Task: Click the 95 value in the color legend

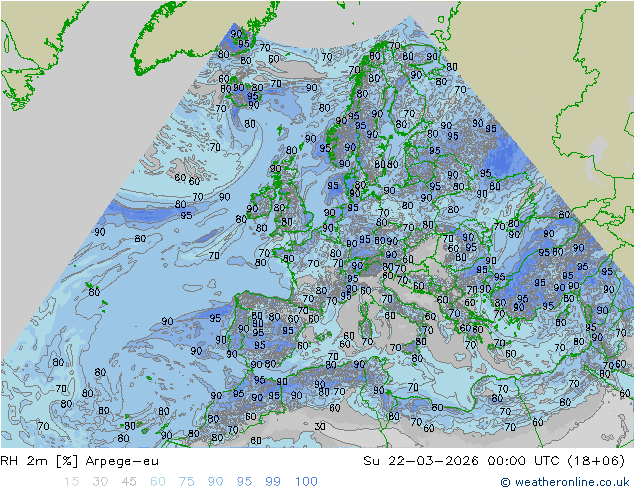Action: (x=244, y=482)
